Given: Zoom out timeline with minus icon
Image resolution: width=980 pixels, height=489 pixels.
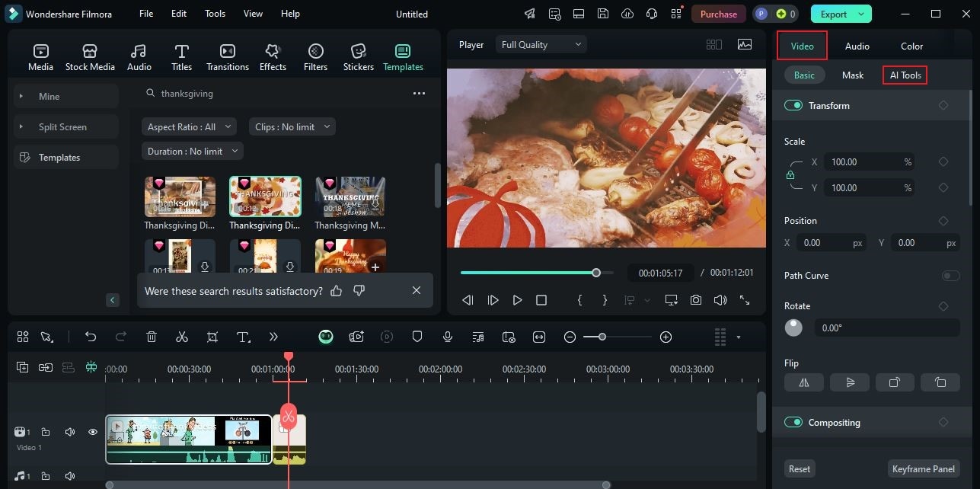Looking at the screenshot, I should [570, 337].
